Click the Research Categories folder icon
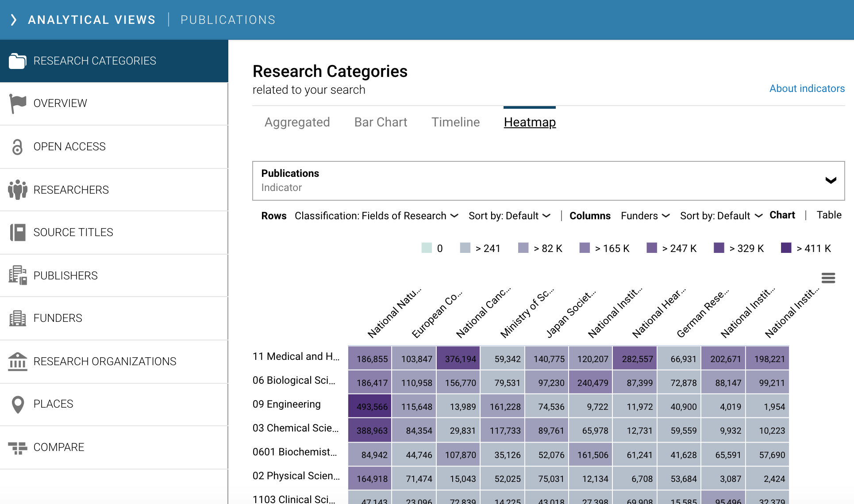854x504 pixels. tap(17, 61)
